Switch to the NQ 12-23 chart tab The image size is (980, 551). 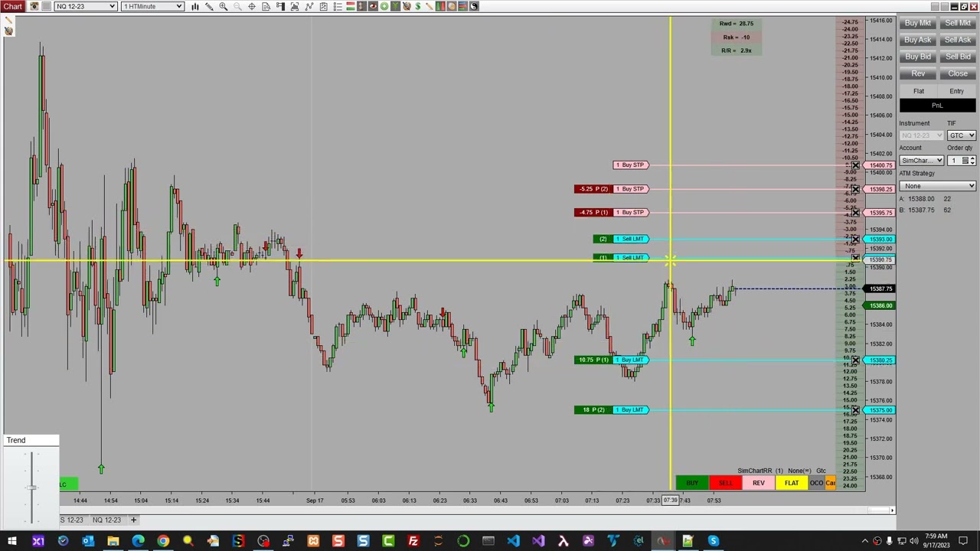tap(106, 520)
